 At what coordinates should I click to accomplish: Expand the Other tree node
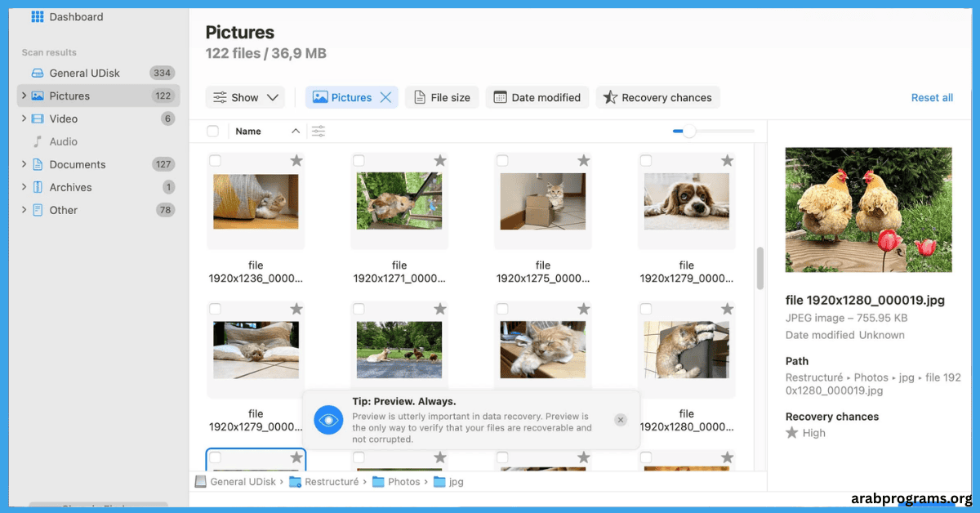(23, 210)
